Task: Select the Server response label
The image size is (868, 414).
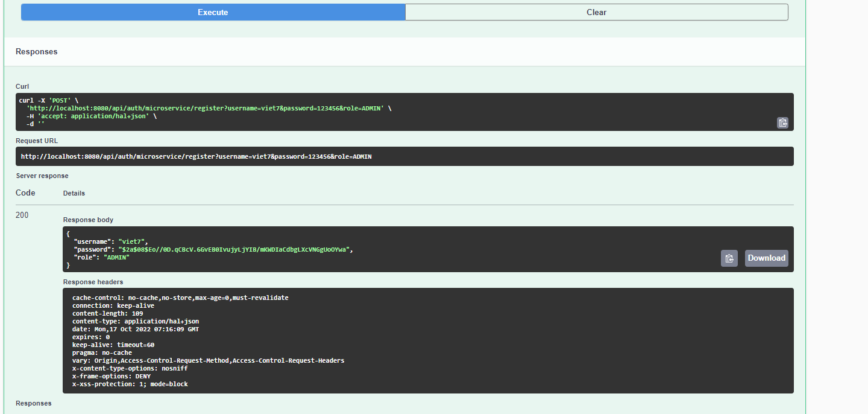Action: 42,176
